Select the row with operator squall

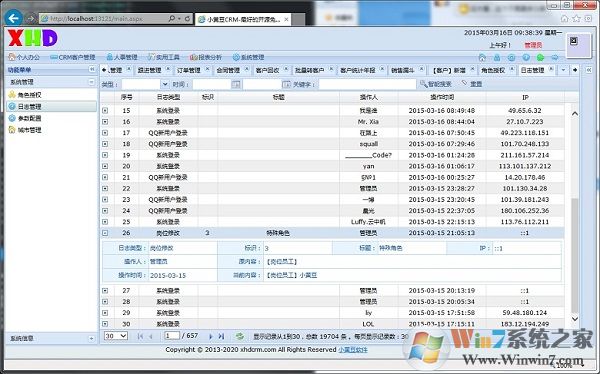332,144
